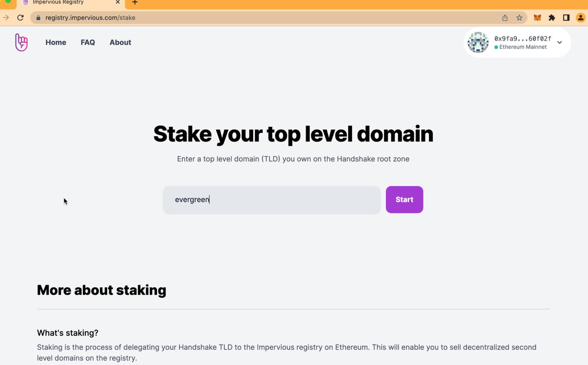588x365 pixels.
Task: Click the share page icon
Action: (505, 18)
